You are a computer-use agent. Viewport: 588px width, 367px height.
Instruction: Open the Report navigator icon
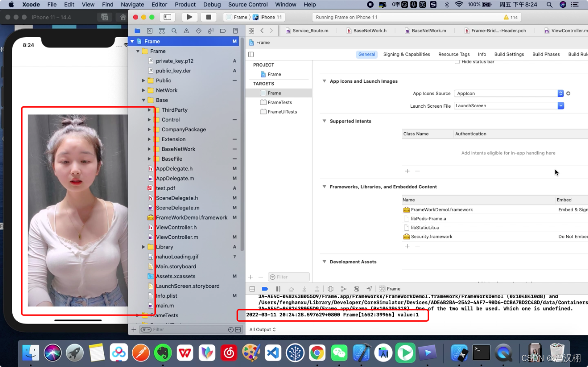(x=235, y=31)
